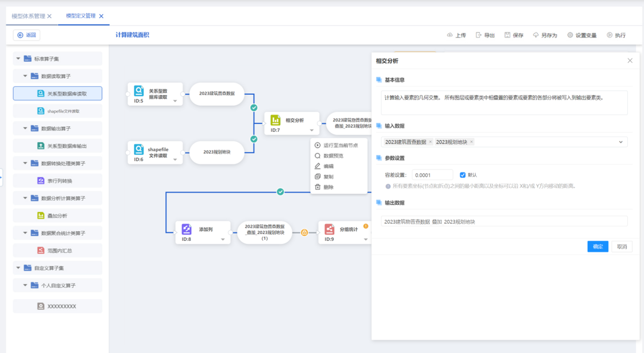Click the 确定 confirm button
The width and height of the screenshot is (644, 353).
pyautogui.click(x=598, y=247)
